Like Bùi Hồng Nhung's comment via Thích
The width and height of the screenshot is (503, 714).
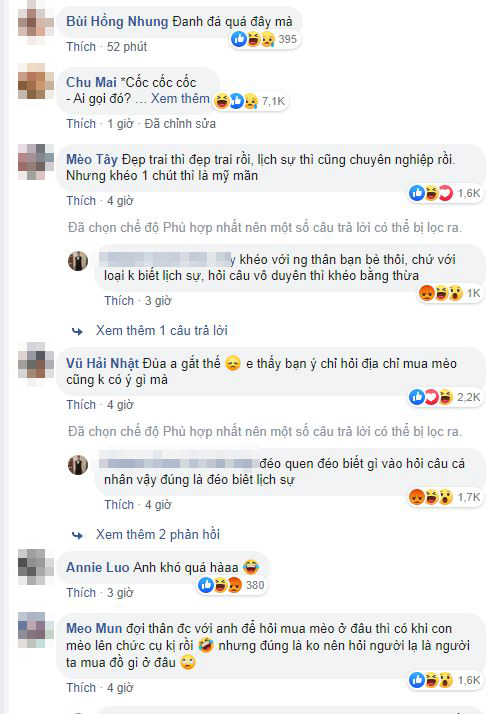(81, 47)
